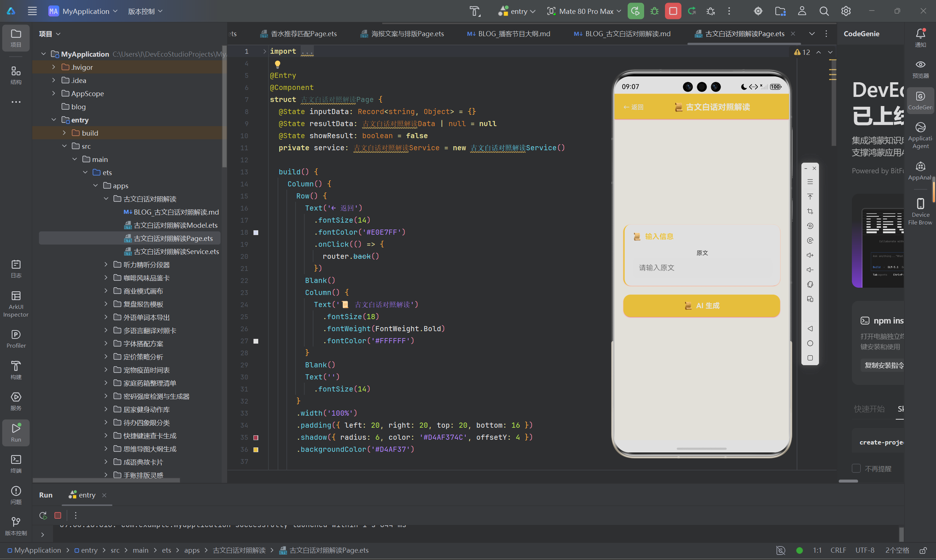Click the intention lightbulb above @Entry
The width and height of the screenshot is (936, 560).
click(x=277, y=64)
